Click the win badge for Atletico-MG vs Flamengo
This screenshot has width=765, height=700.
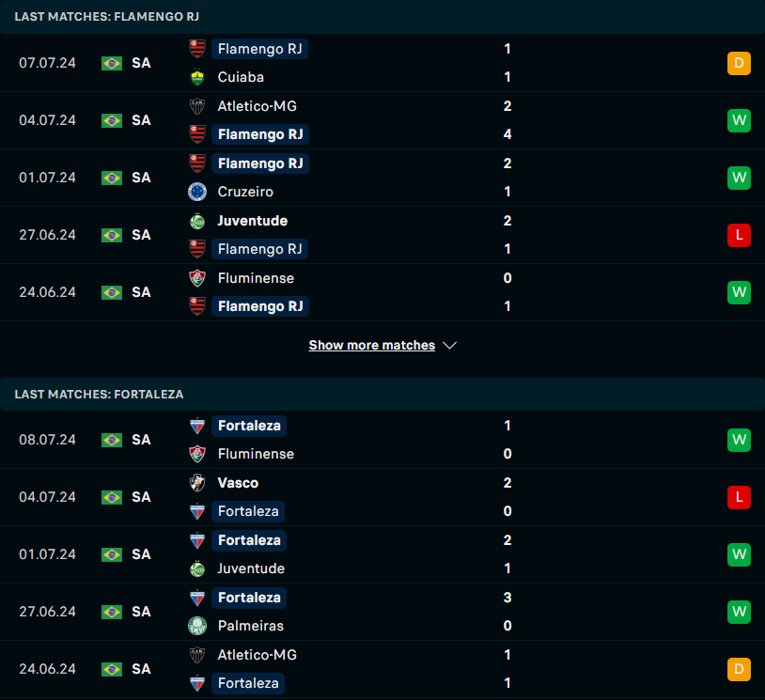pyautogui.click(x=739, y=120)
